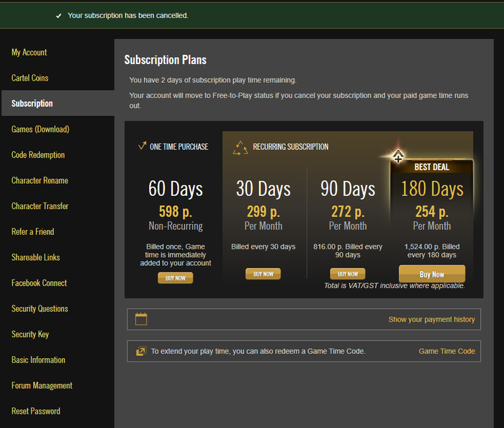Image resolution: width=504 pixels, height=428 pixels.
Task: Select Subscription in the sidebar
Action: pyautogui.click(x=32, y=104)
